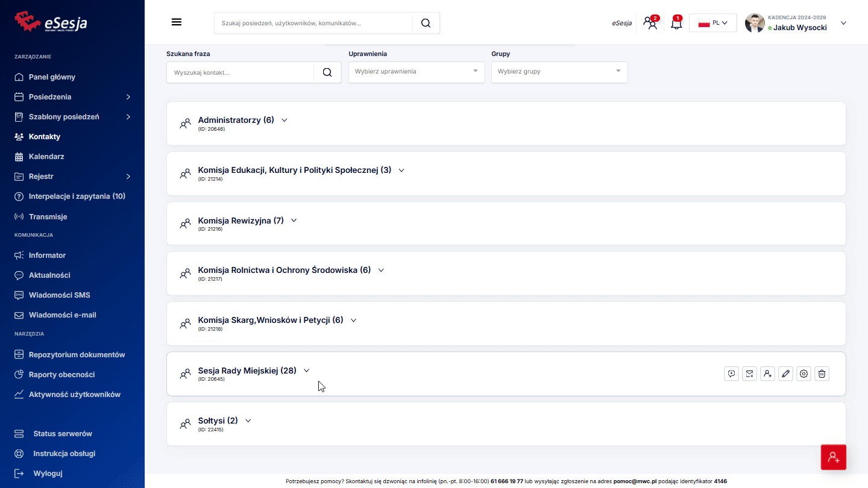This screenshot has height=488, width=868.
Task: Open the Grupy filter dropdown
Action: click(559, 72)
